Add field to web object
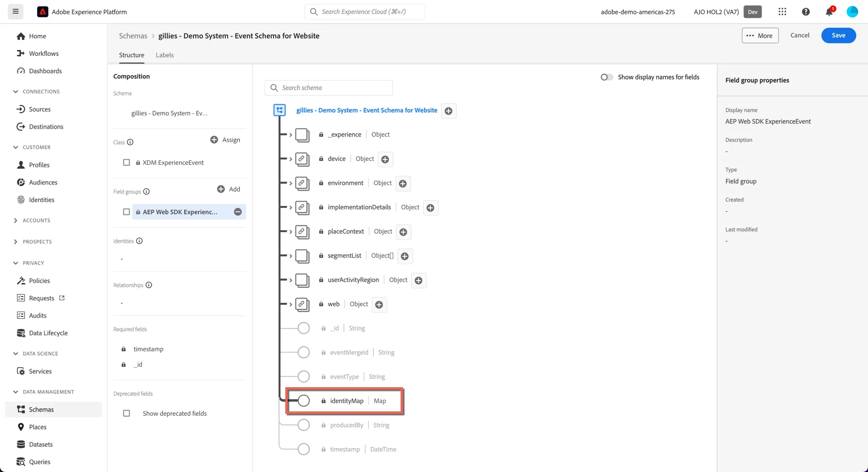Viewport: 868px width, 472px height. 379,304
